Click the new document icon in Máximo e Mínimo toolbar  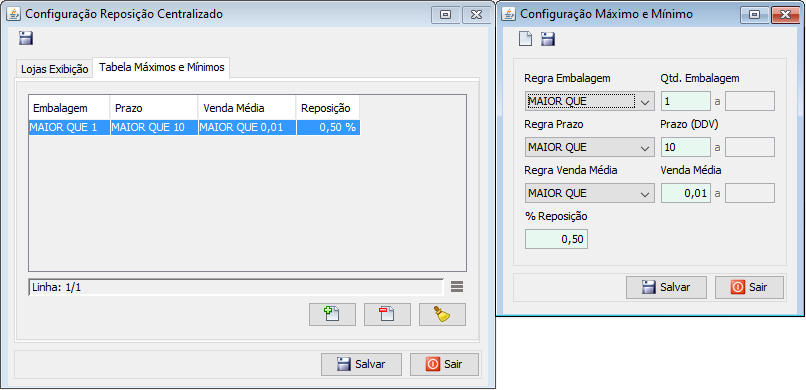click(x=525, y=39)
